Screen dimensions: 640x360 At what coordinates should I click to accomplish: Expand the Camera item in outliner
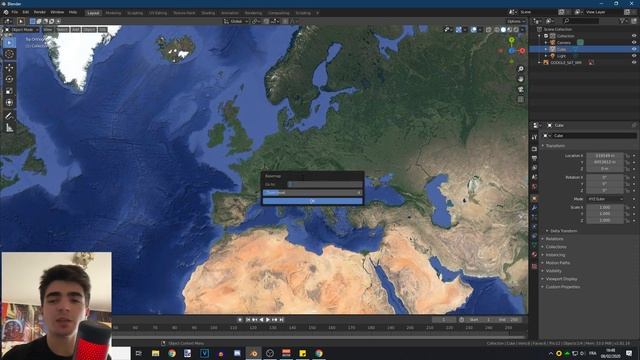[546, 42]
